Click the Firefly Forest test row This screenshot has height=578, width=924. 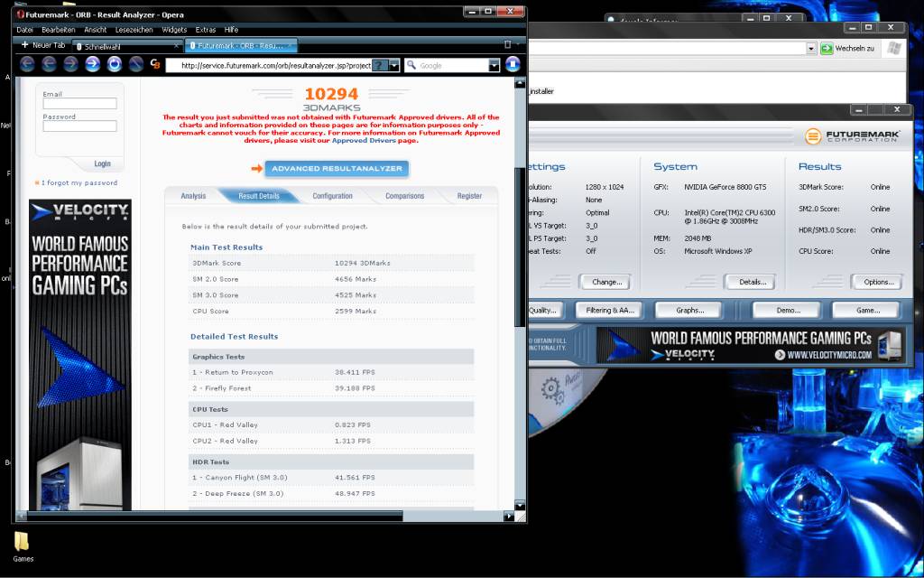331,388
